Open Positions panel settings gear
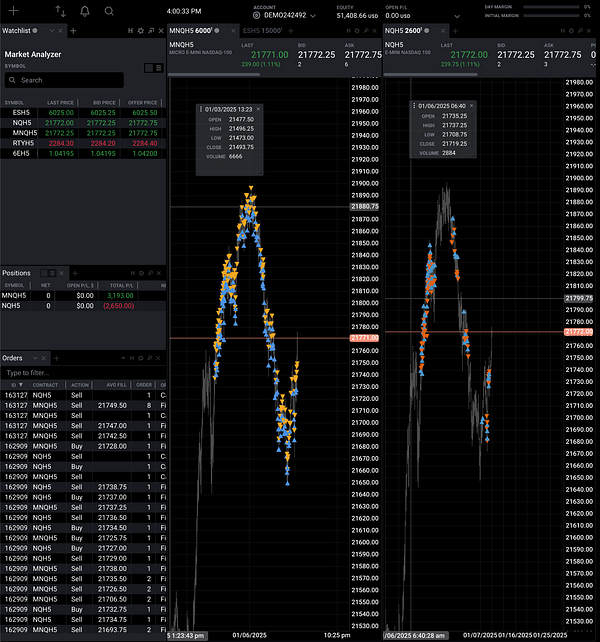The height and width of the screenshot is (642, 600). [x=141, y=273]
